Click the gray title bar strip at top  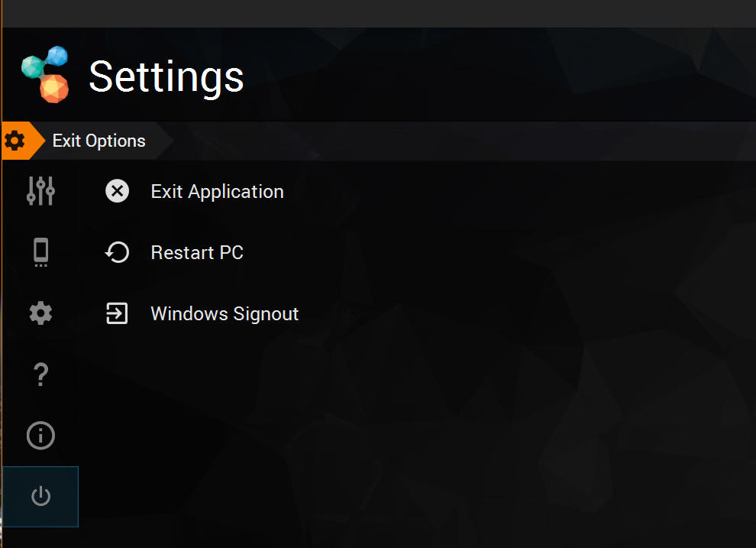click(x=379, y=14)
